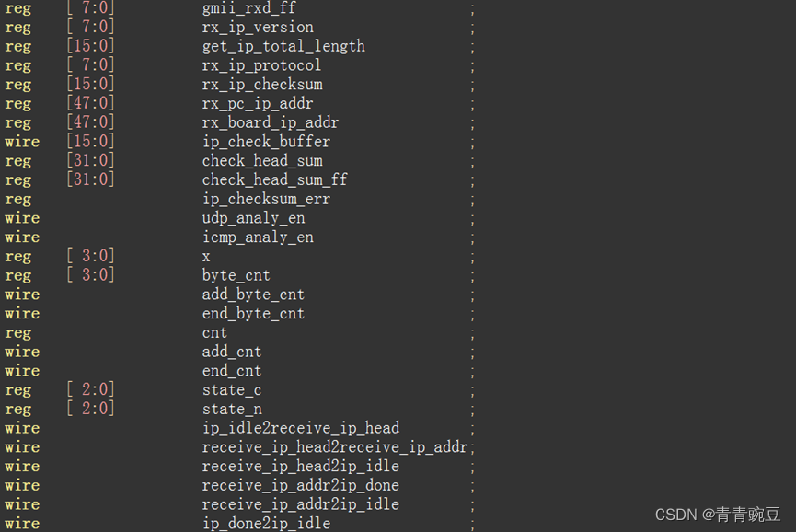This screenshot has width=796, height=532.
Task: Click the udp_analy_en wire name
Action: point(253,218)
